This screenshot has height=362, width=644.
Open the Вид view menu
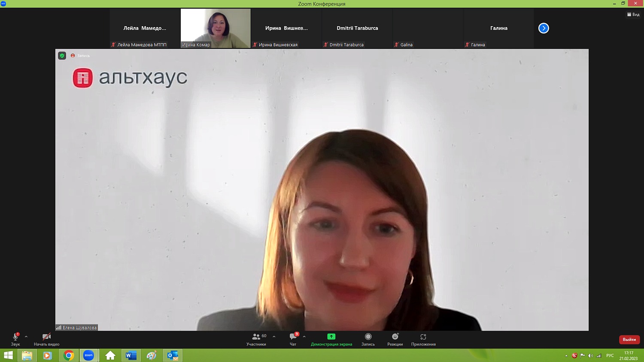(x=633, y=15)
